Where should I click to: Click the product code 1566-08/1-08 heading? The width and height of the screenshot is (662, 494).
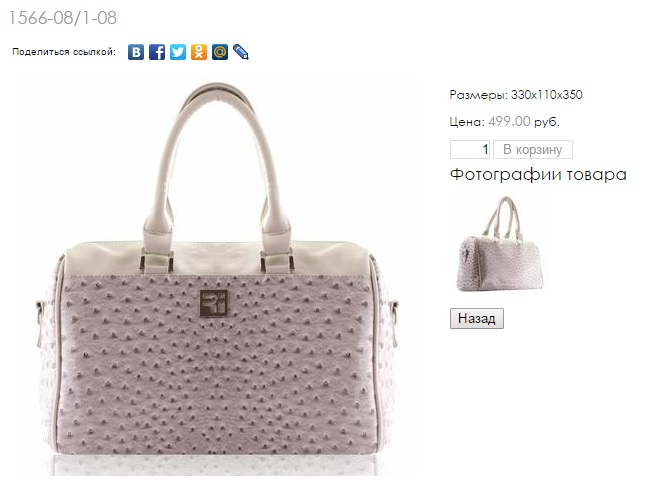pos(62,18)
